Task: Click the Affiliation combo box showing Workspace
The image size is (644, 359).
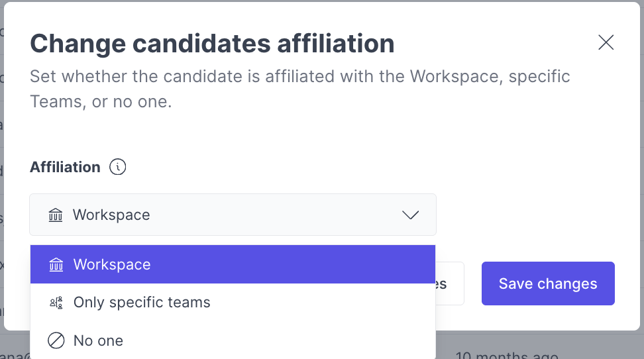Action: pos(233,215)
